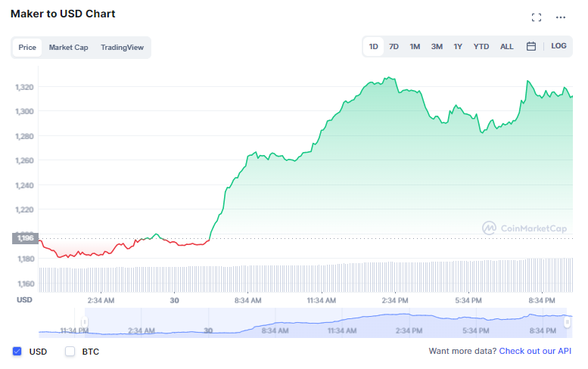Grab the right range selector handle
The height and width of the screenshot is (369, 588).
click(x=567, y=322)
